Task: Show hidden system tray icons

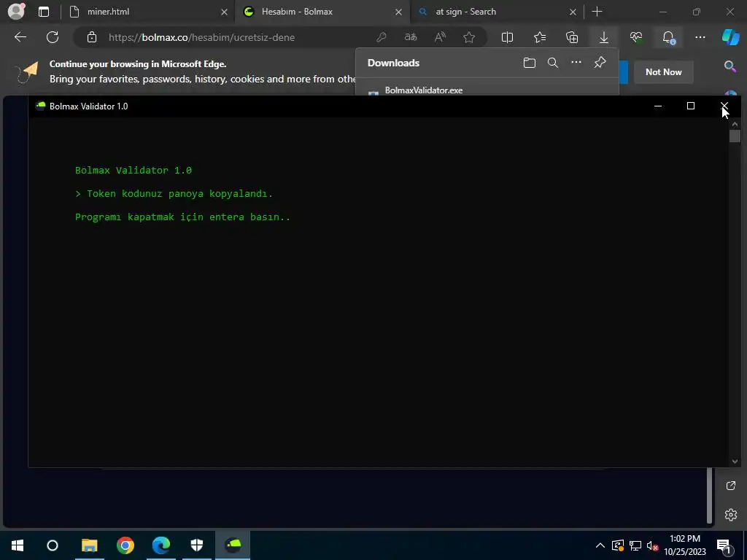Action: (x=600, y=545)
